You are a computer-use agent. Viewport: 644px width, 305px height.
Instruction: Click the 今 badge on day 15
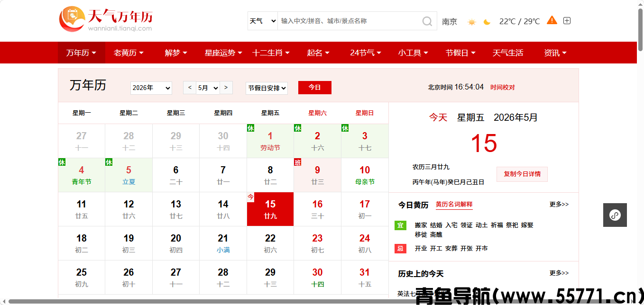pyautogui.click(x=251, y=197)
